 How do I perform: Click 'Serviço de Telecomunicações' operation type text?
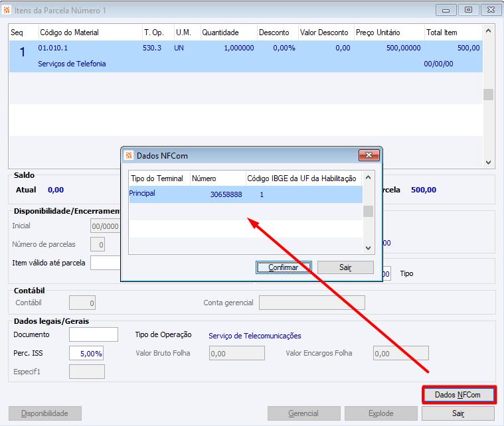coord(255,336)
